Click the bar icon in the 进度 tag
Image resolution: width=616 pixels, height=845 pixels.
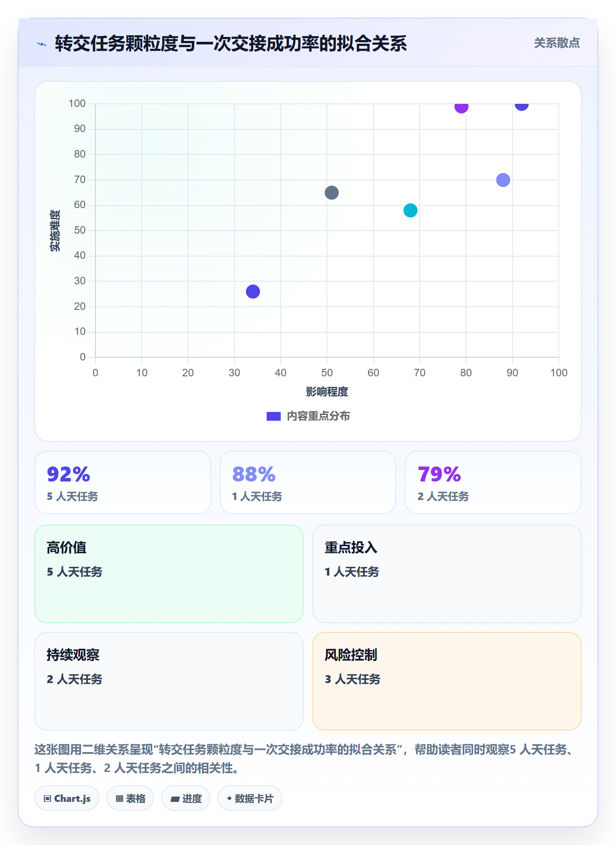[175, 799]
